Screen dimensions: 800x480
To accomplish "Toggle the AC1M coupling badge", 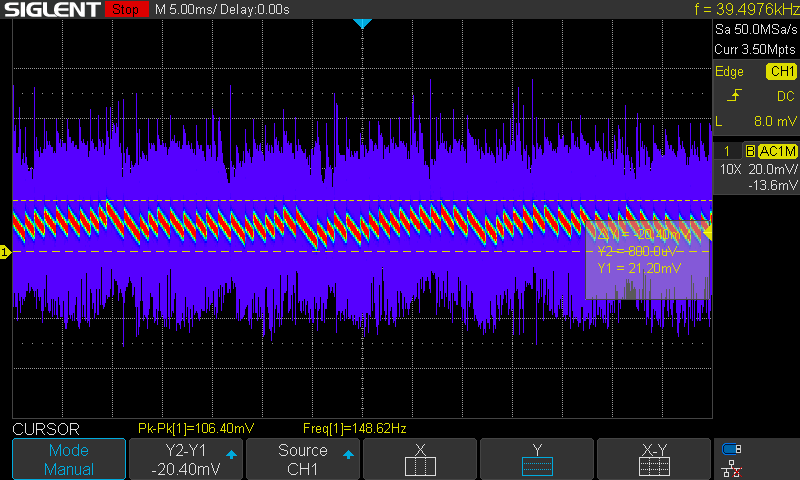I will (777, 151).
